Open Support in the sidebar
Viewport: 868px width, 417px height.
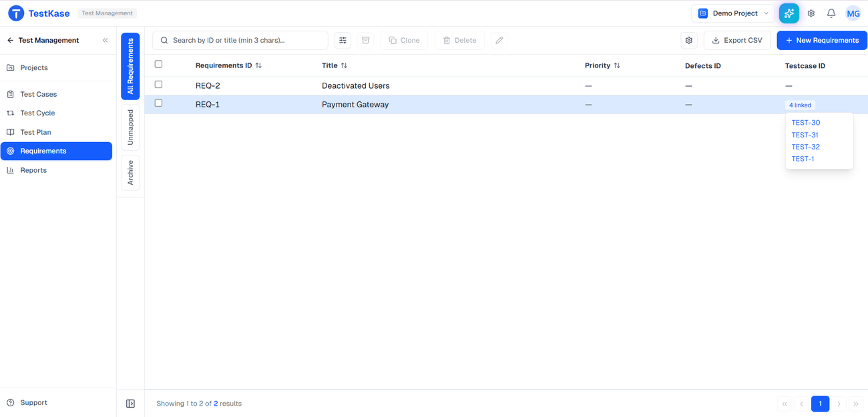point(56,403)
